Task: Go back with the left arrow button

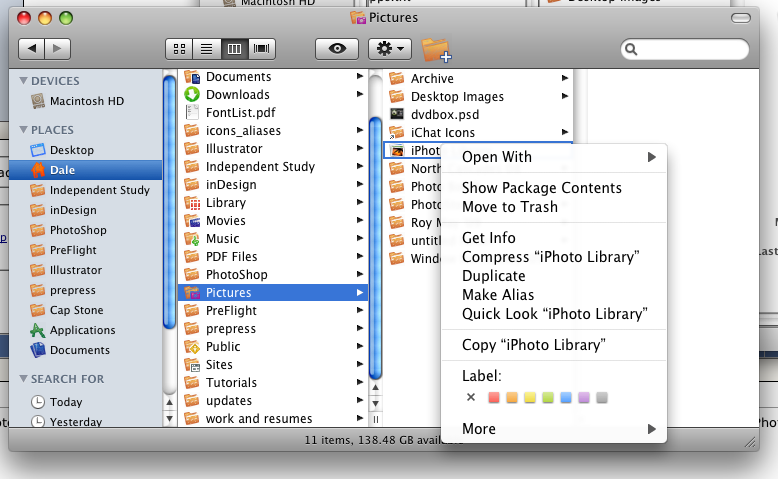Action: [x=32, y=49]
